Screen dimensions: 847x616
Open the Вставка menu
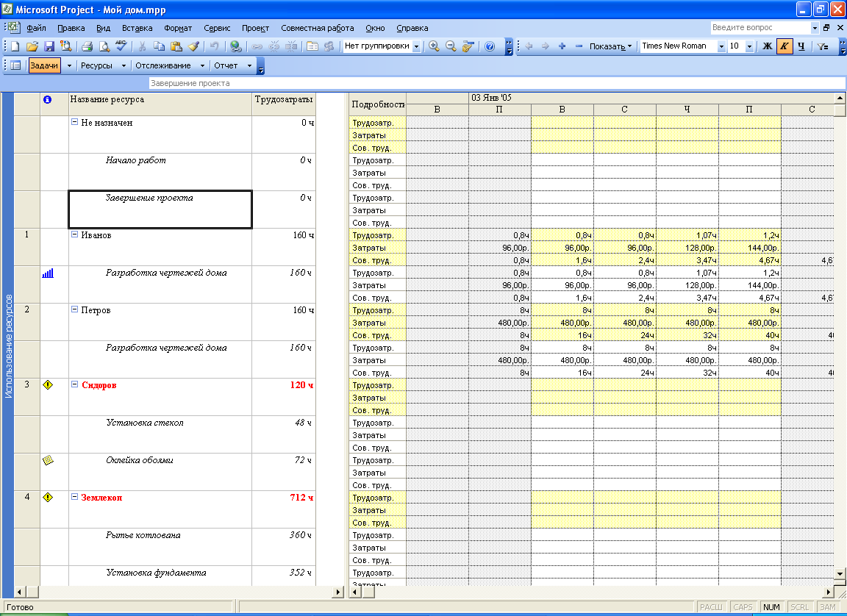coord(137,28)
